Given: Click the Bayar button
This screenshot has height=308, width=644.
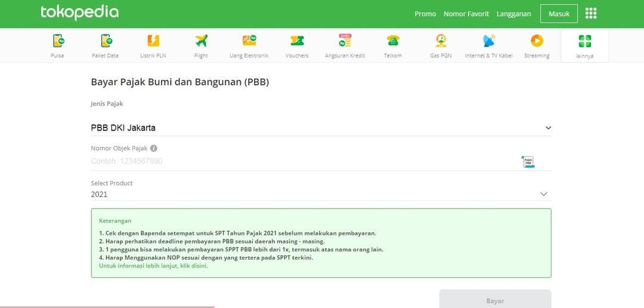Looking at the screenshot, I should point(495,300).
